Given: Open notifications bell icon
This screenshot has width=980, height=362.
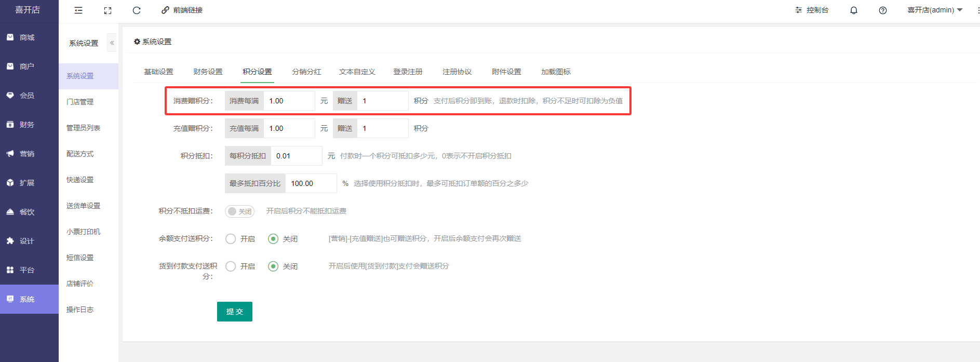Looking at the screenshot, I should pyautogui.click(x=854, y=10).
